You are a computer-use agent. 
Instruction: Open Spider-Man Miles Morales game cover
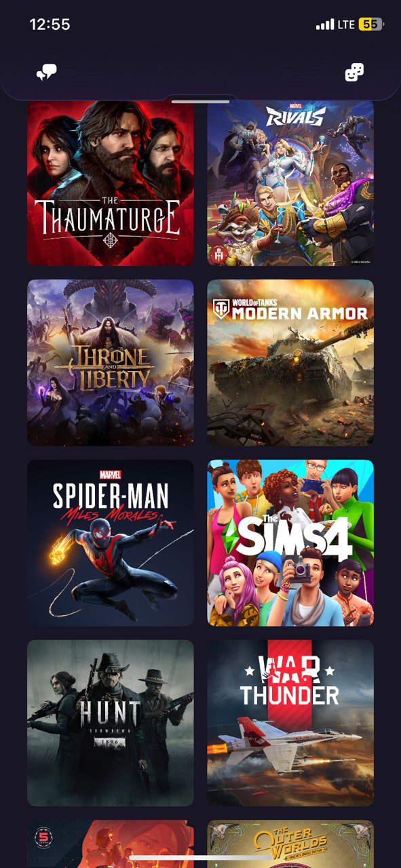(111, 543)
